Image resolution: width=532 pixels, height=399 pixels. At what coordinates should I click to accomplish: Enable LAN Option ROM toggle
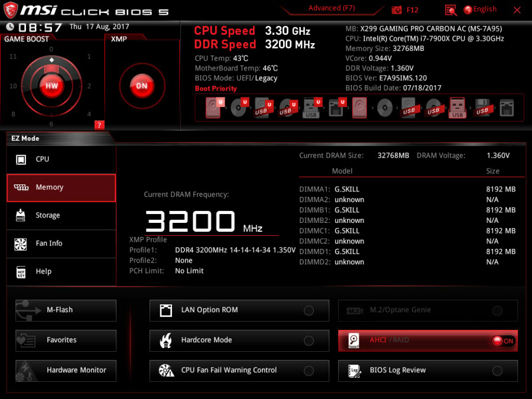pyautogui.click(x=308, y=310)
